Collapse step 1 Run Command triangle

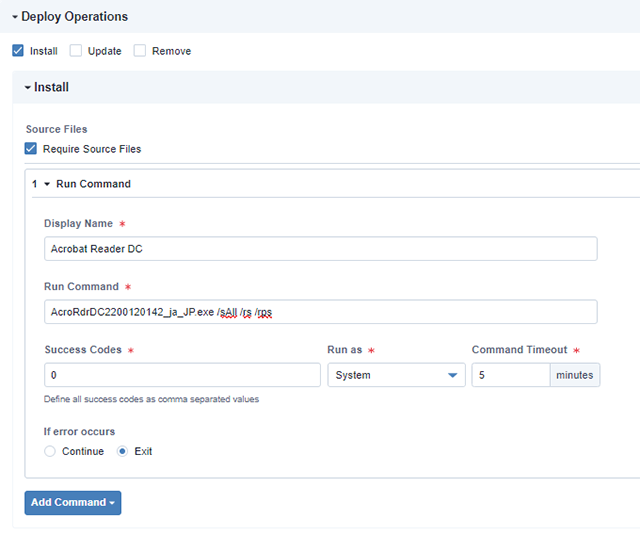click(x=47, y=184)
